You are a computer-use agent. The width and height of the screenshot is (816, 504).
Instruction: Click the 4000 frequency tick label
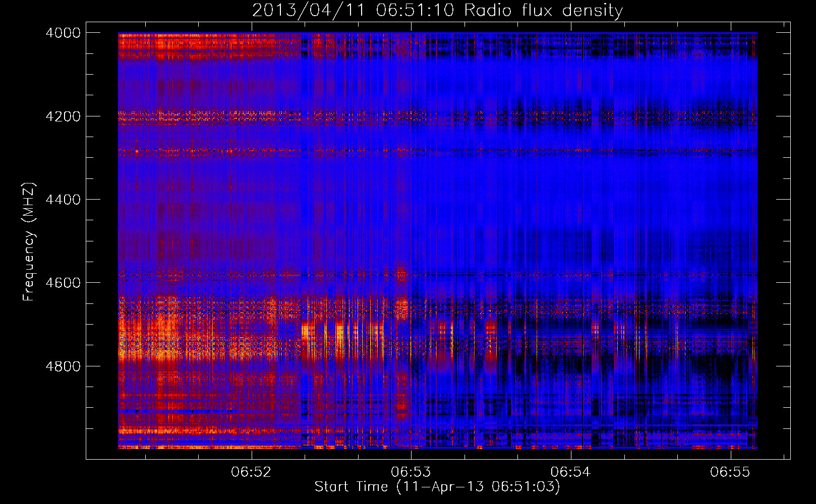pyautogui.click(x=63, y=33)
